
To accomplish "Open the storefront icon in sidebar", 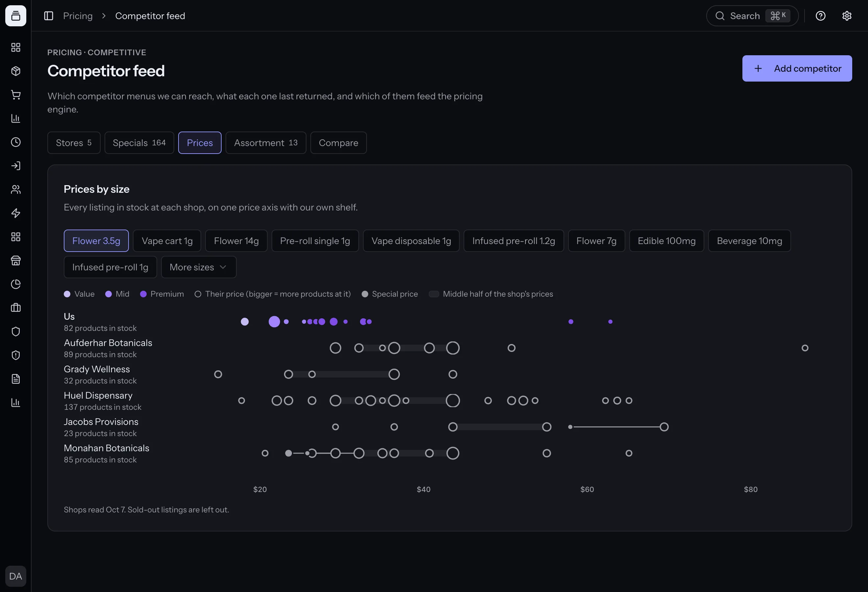I will coord(16,260).
